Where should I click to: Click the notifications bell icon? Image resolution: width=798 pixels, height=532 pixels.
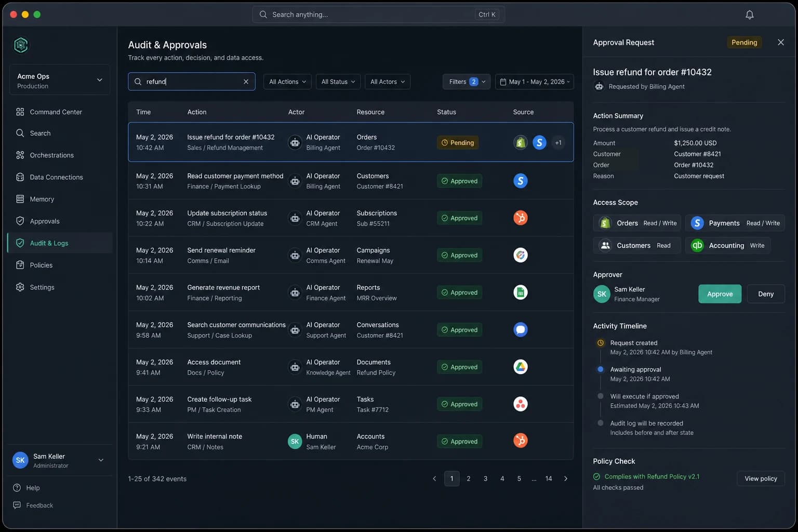tap(749, 15)
